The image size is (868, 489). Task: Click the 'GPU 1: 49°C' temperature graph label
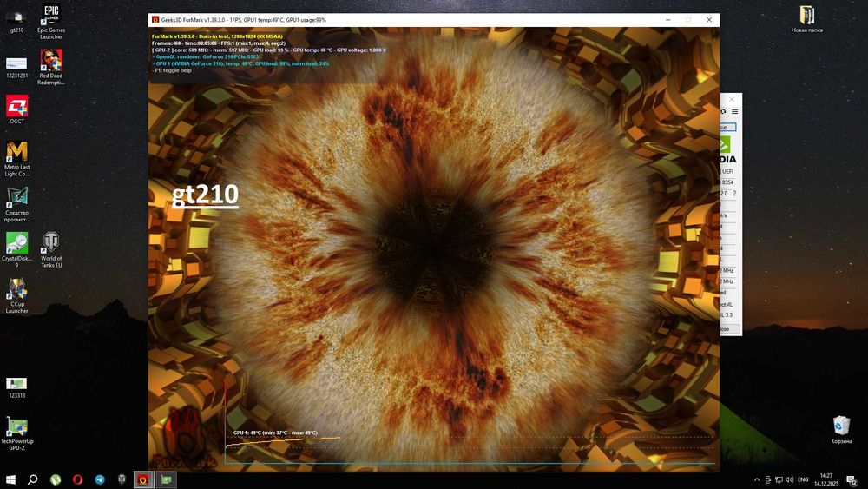click(x=275, y=433)
